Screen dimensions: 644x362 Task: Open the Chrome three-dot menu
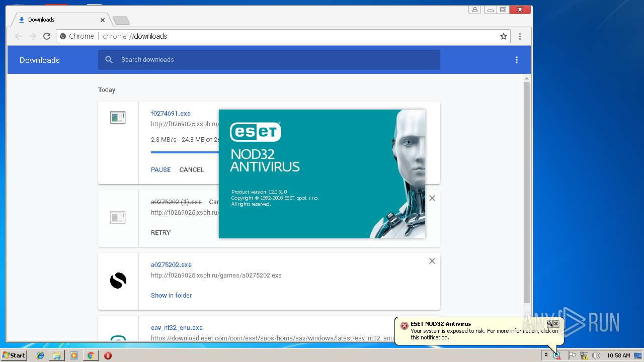coord(520,36)
